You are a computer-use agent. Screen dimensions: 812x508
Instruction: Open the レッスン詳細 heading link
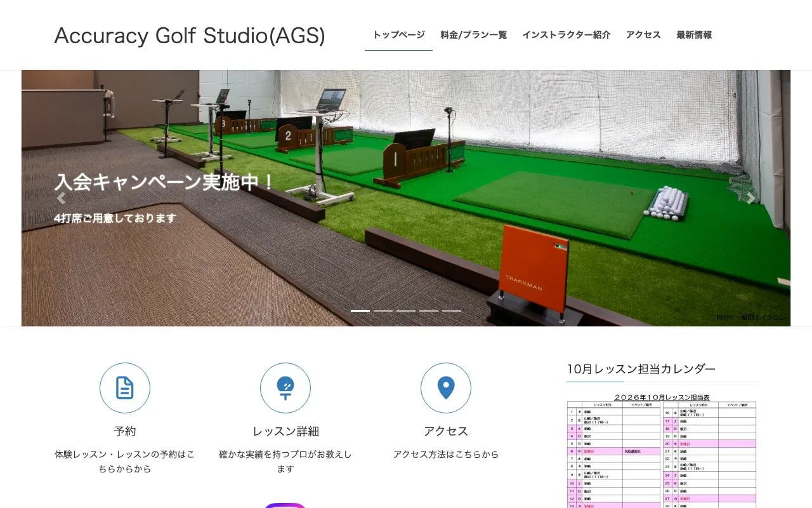[x=285, y=431]
